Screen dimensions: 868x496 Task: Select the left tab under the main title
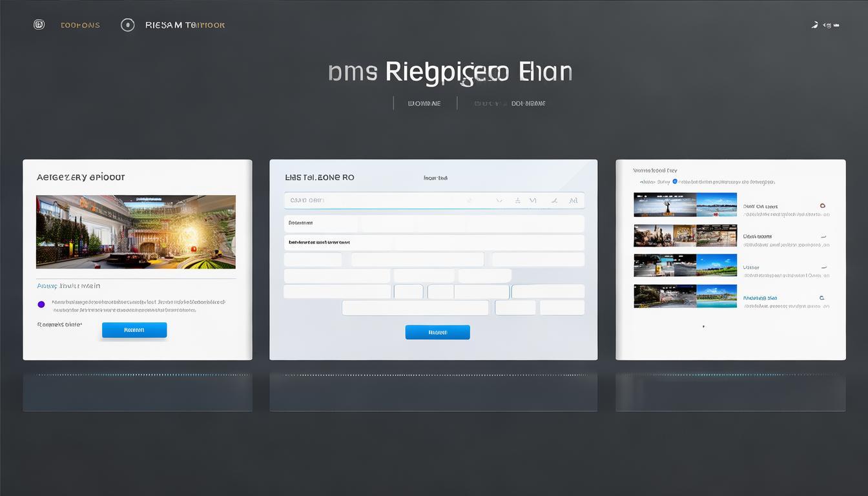coord(424,103)
